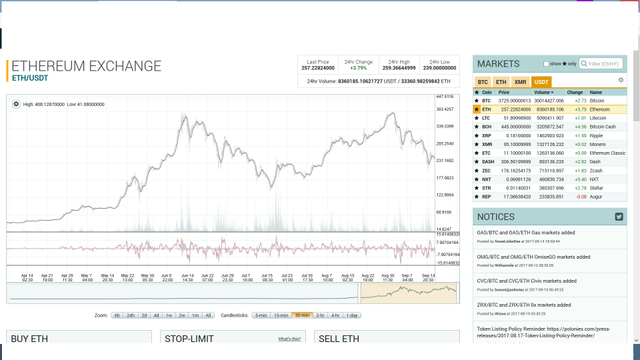Select the USDT markets tab
640x360 pixels.
pyautogui.click(x=541, y=82)
